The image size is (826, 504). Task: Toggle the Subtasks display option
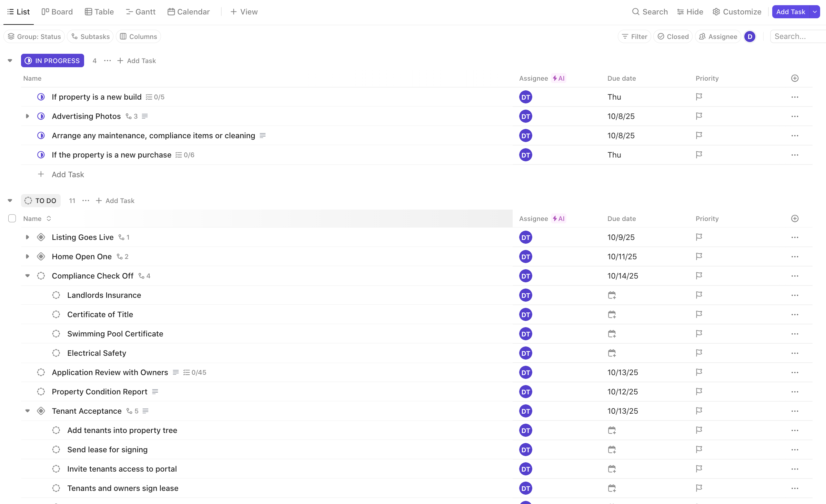(x=90, y=37)
